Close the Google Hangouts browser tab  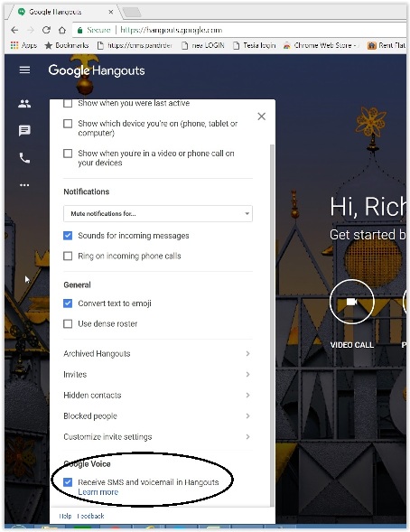point(111,12)
